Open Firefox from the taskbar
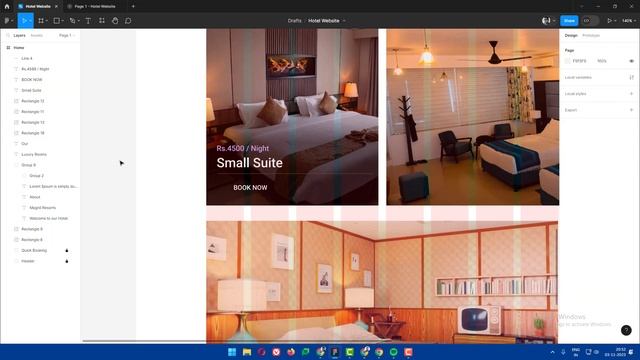640x360 pixels. [x=291, y=352]
